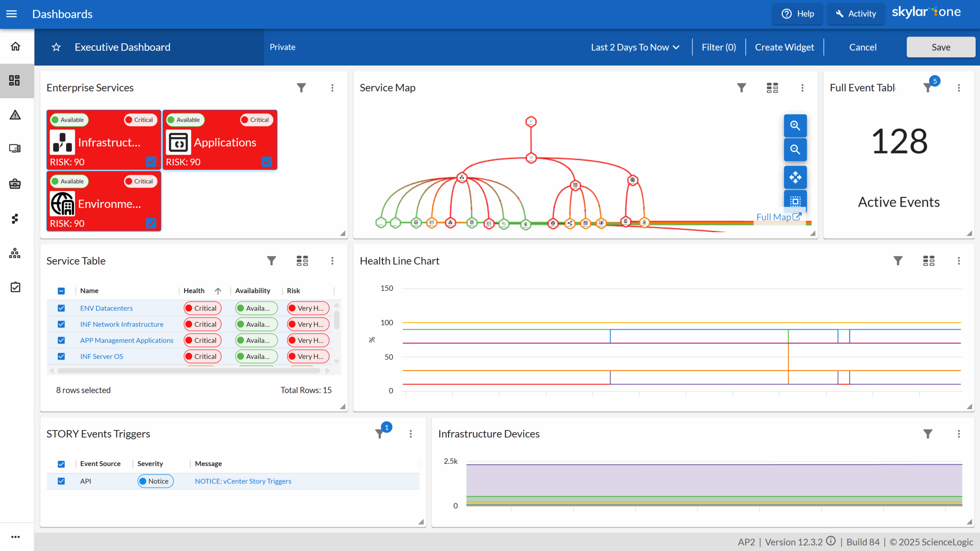This screenshot has height=551, width=980.
Task: Open the Events warning triangle in sidebar
Action: pyautogui.click(x=15, y=115)
